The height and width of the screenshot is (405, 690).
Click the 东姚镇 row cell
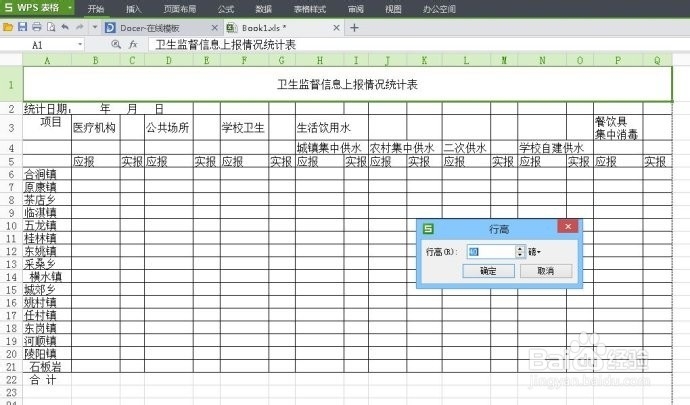point(47,251)
